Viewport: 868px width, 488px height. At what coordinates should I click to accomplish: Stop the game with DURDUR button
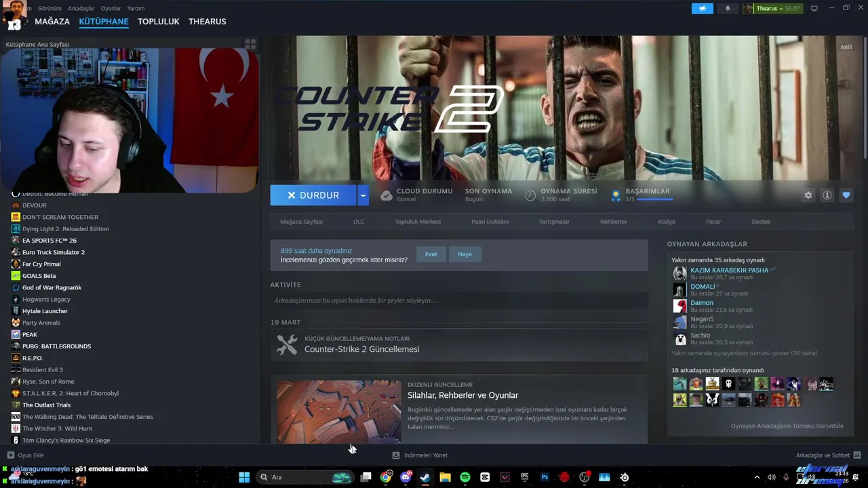tap(313, 195)
